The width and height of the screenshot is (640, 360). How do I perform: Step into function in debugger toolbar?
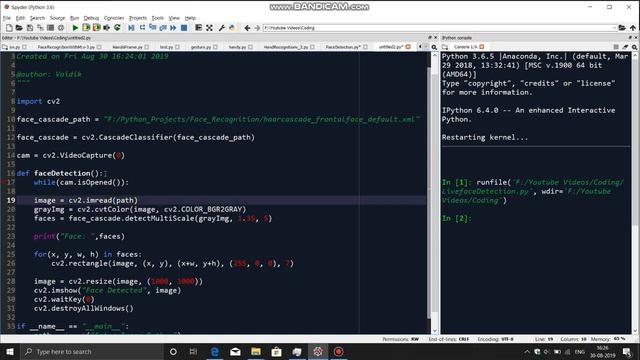tap(152, 28)
